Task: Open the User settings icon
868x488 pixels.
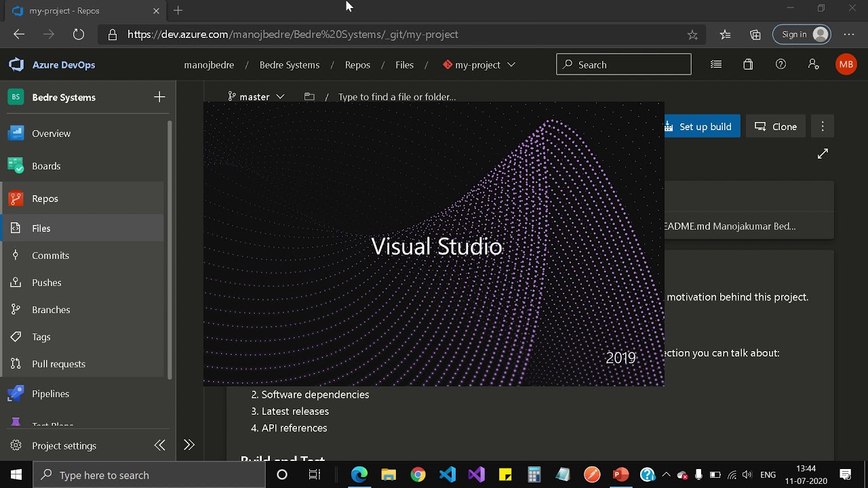Action: coord(814,64)
